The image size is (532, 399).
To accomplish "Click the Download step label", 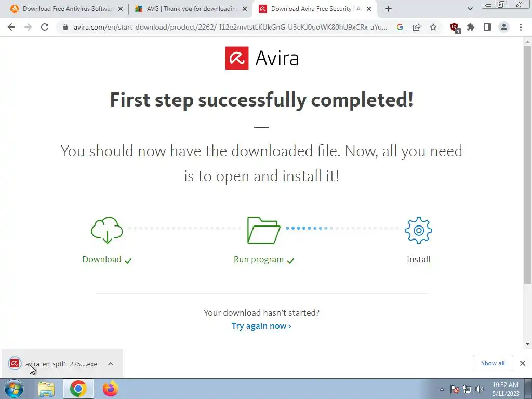I will 102,260.
